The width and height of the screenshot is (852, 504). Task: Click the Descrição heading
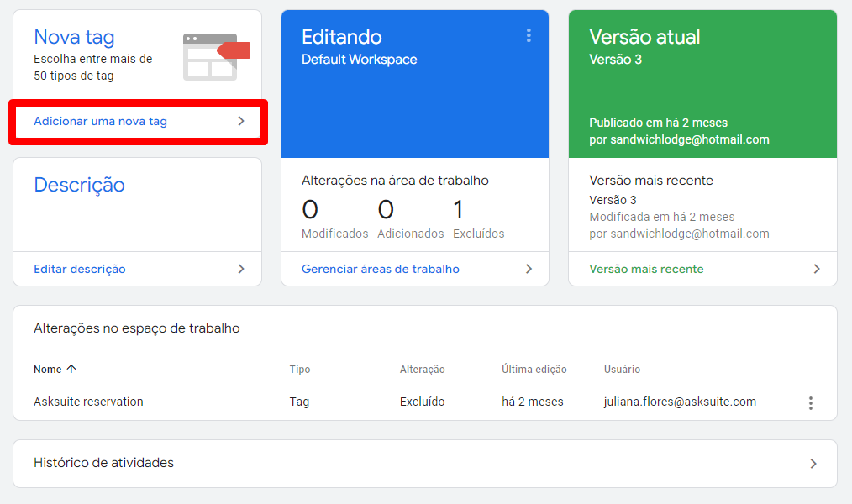point(79,185)
